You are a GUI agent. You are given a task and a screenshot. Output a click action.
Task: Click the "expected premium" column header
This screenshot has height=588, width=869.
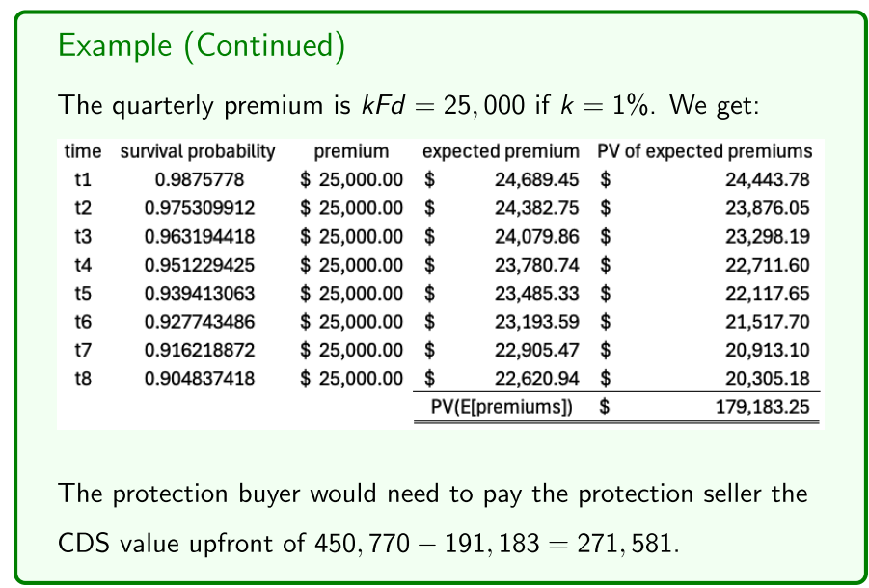coord(502,151)
